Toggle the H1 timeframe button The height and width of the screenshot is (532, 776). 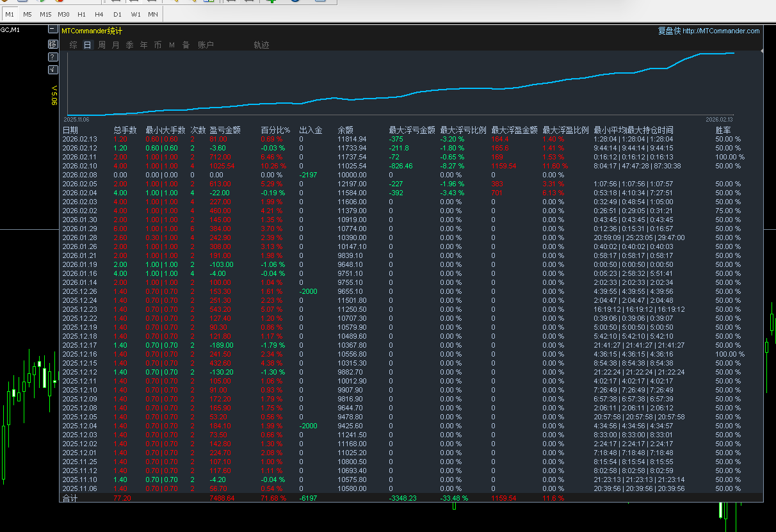click(x=81, y=14)
